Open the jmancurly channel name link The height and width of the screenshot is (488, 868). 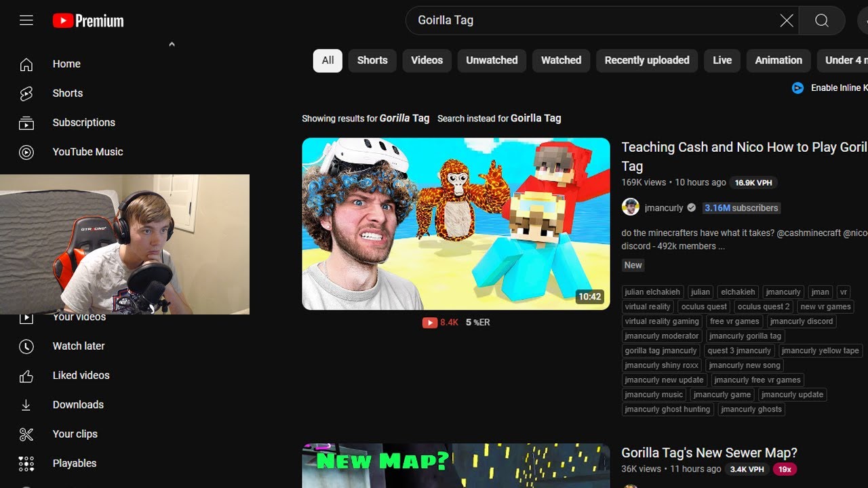(x=664, y=208)
